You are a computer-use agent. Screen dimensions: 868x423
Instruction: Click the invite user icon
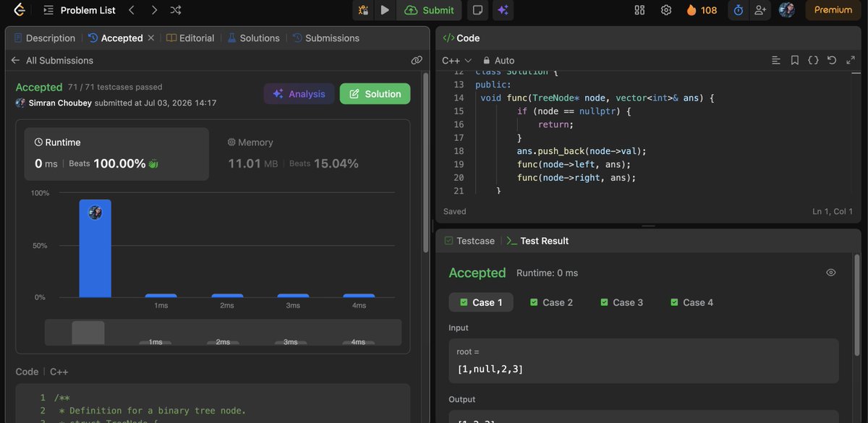[x=760, y=10]
